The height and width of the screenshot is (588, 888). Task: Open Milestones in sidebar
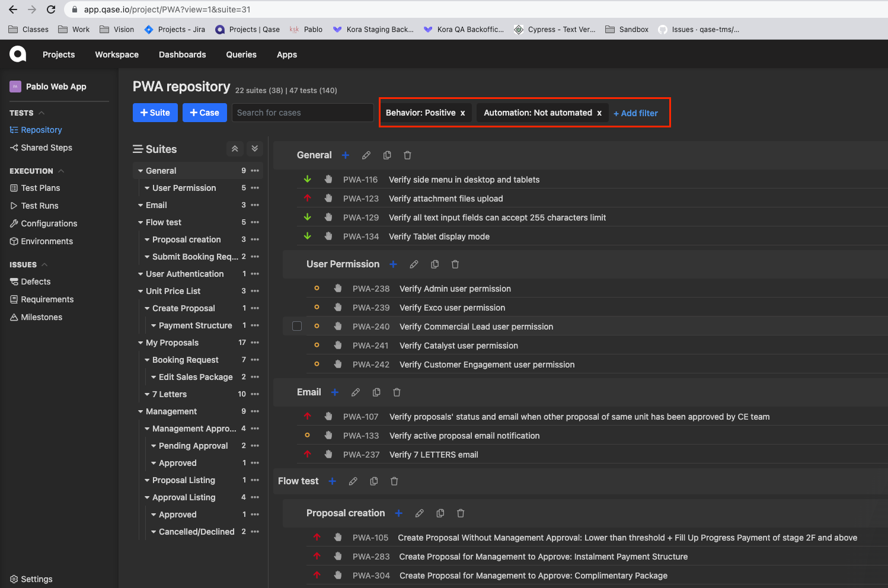click(x=36, y=317)
